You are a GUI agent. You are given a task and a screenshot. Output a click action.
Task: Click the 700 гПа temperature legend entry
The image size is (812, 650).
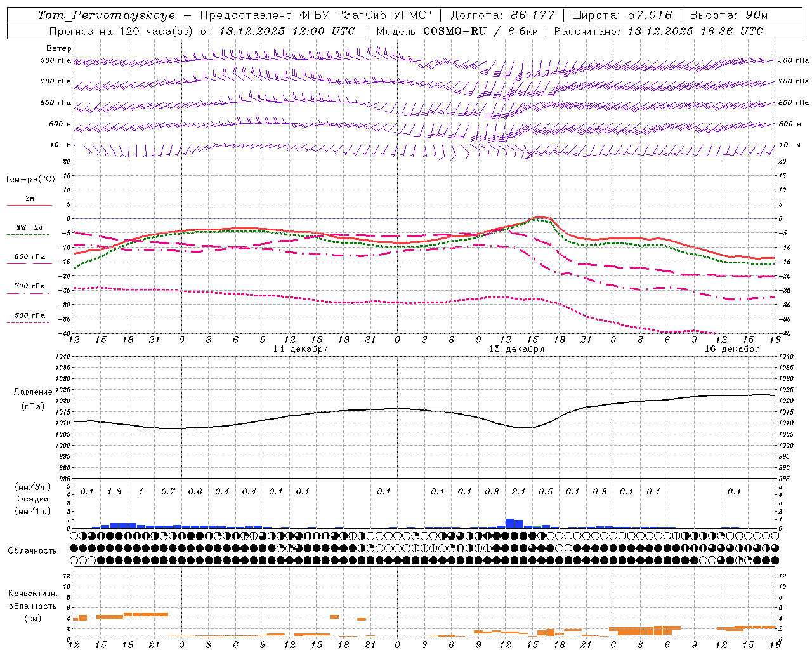30,286
